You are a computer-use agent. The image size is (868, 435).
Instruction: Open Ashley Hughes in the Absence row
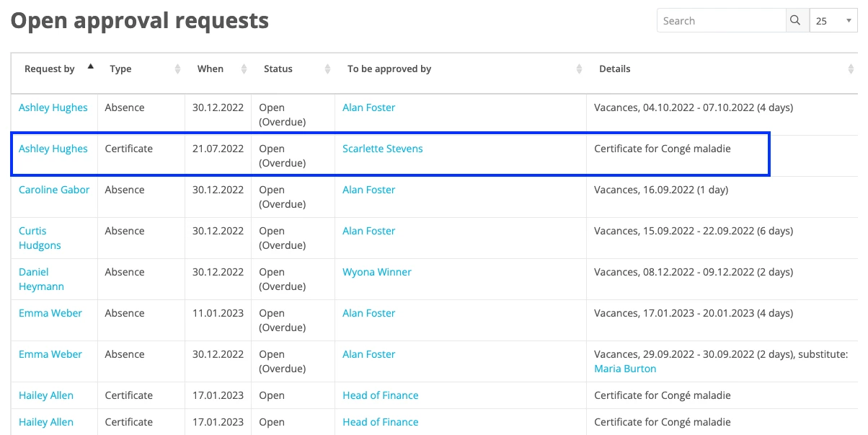53,107
